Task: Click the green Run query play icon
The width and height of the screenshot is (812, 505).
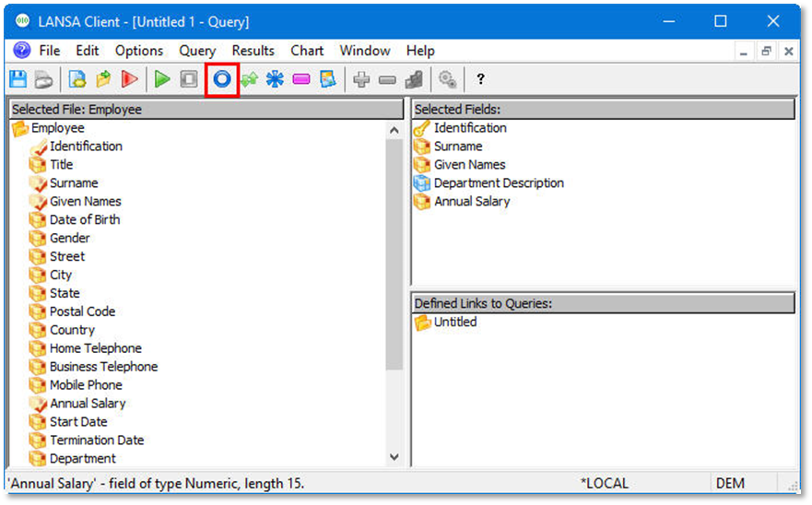Action: (x=162, y=79)
